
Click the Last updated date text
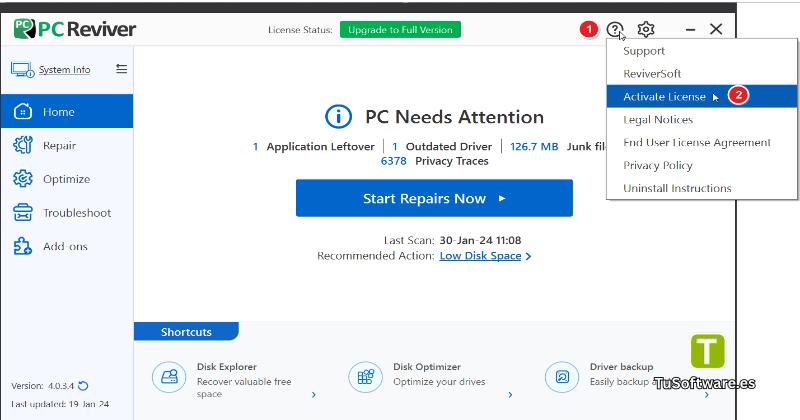coord(60,404)
